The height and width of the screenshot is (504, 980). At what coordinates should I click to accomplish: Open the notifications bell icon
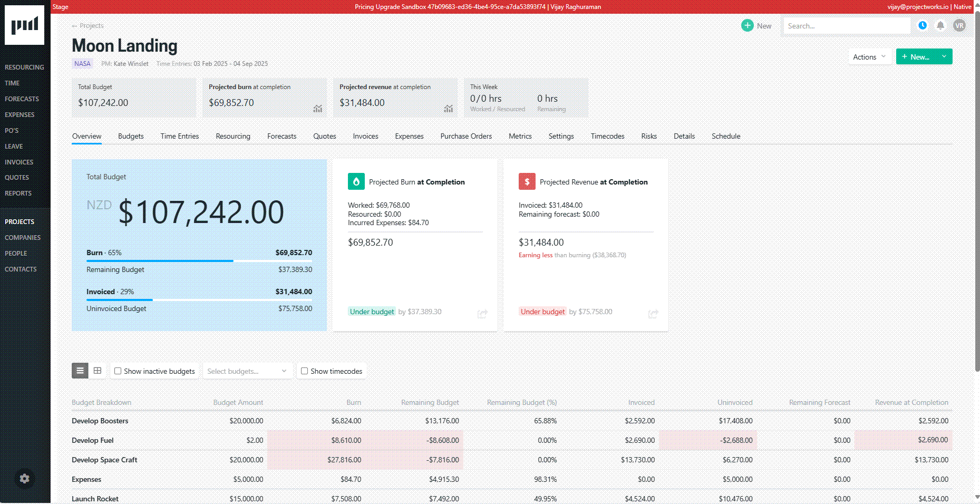pyautogui.click(x=940, y=25)
